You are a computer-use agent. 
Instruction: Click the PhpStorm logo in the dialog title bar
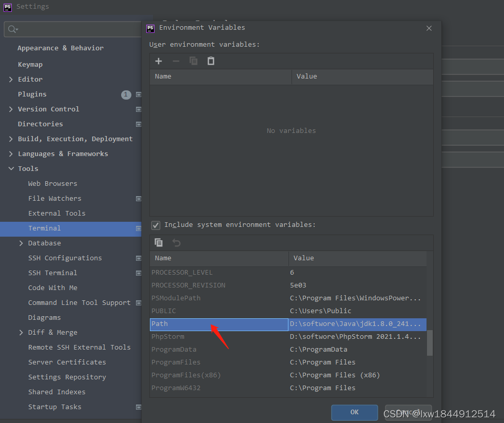click(x=150, y=28)
